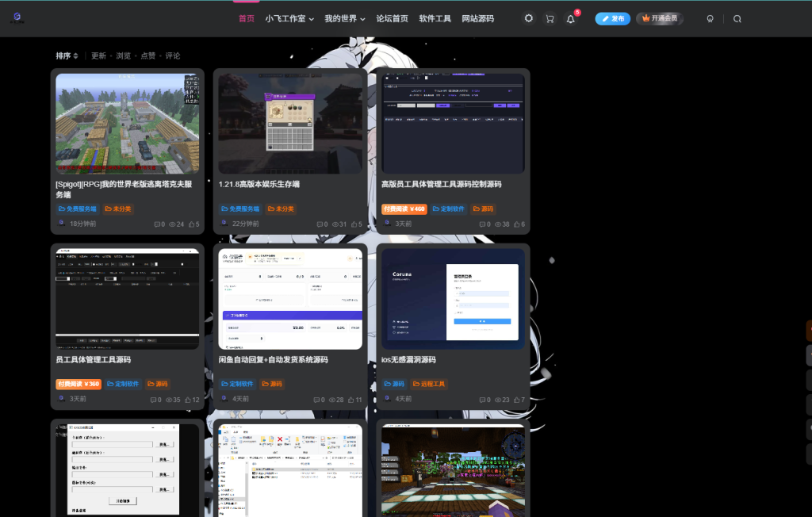
Task: Click the site logo in the header
Action: (17, 18)
